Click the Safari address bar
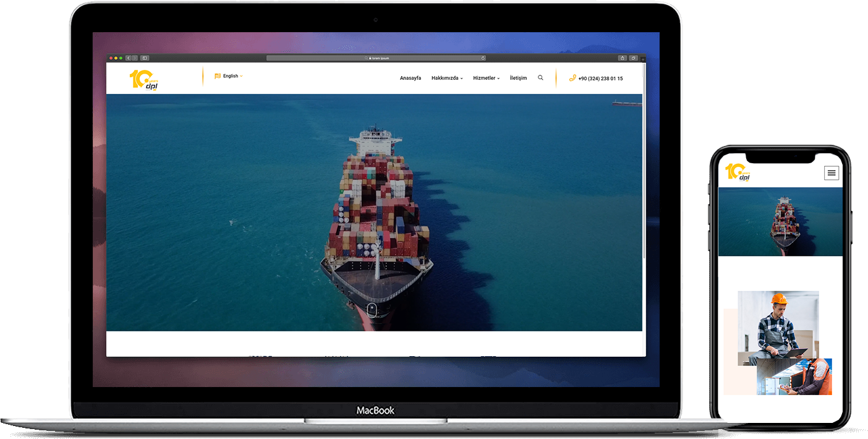868x439 pixels. pos(376,58)
